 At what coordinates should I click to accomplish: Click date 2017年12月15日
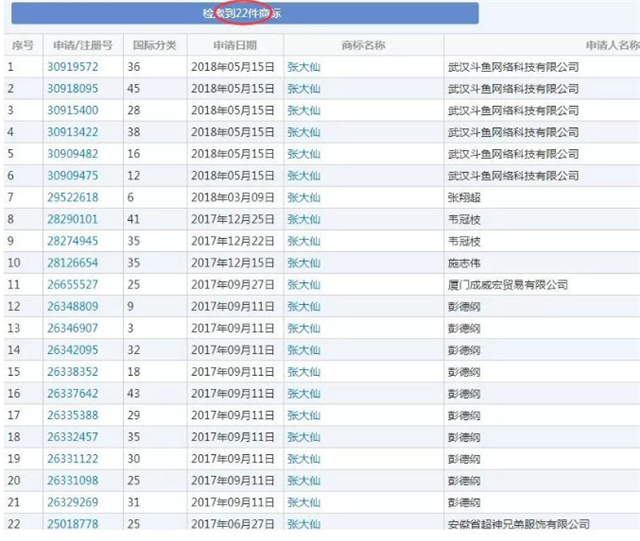pos(233,263)
